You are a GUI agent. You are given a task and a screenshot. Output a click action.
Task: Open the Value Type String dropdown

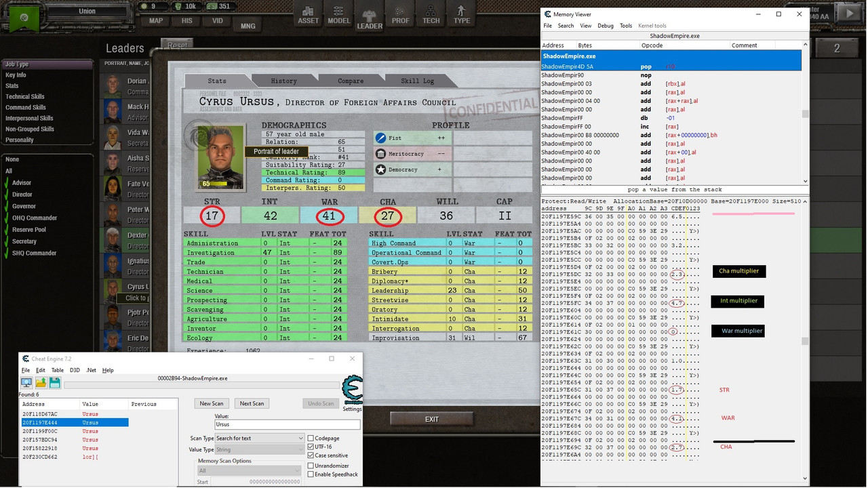[260, 449]
